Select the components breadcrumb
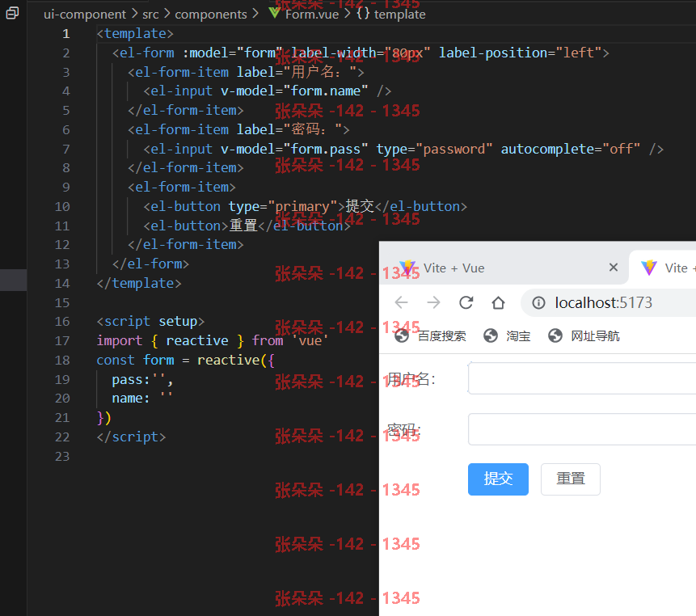696x616 pixels. [x=211, y=15]
